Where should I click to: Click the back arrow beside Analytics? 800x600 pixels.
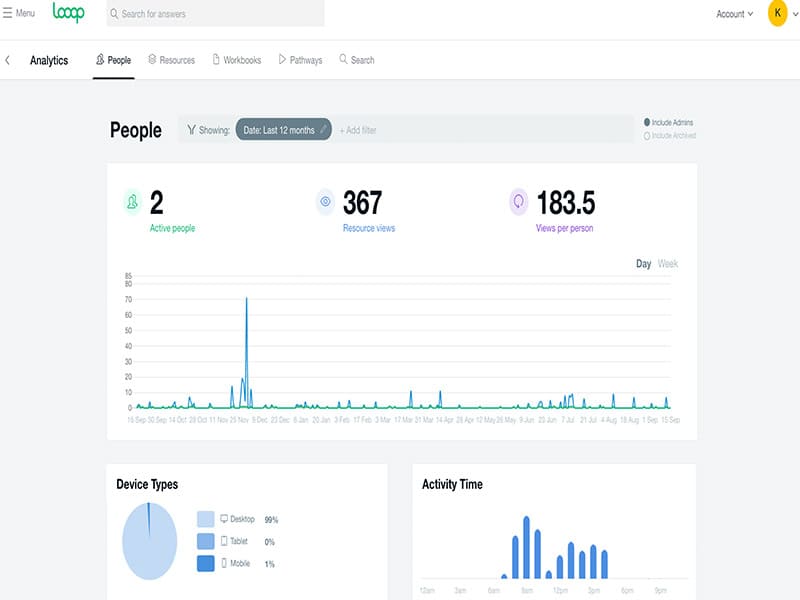click(8, 60)
